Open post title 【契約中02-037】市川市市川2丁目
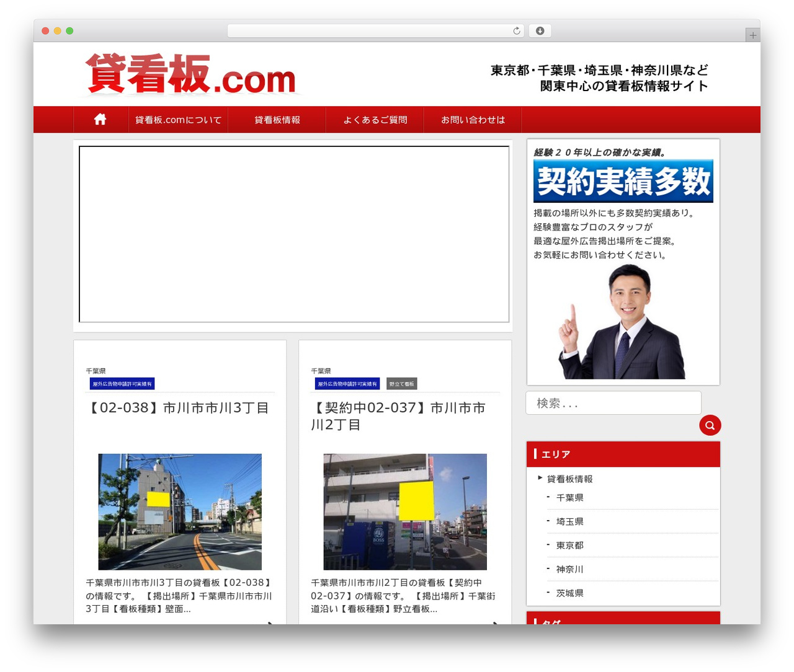Image resolution: width=794 pixels, height=672 pixels. pyautogui.click(x=398, y=416)
